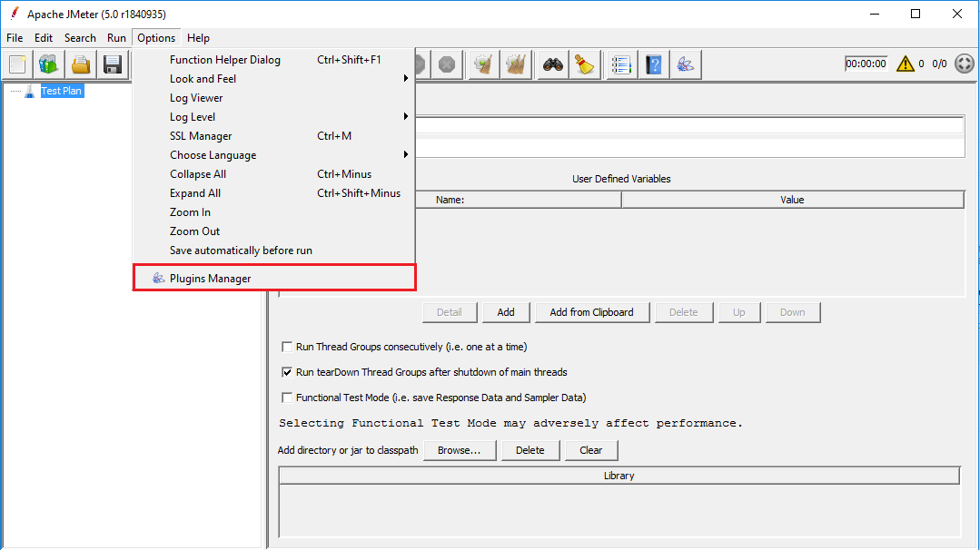Click the Detail button

(x=450, y=312)
